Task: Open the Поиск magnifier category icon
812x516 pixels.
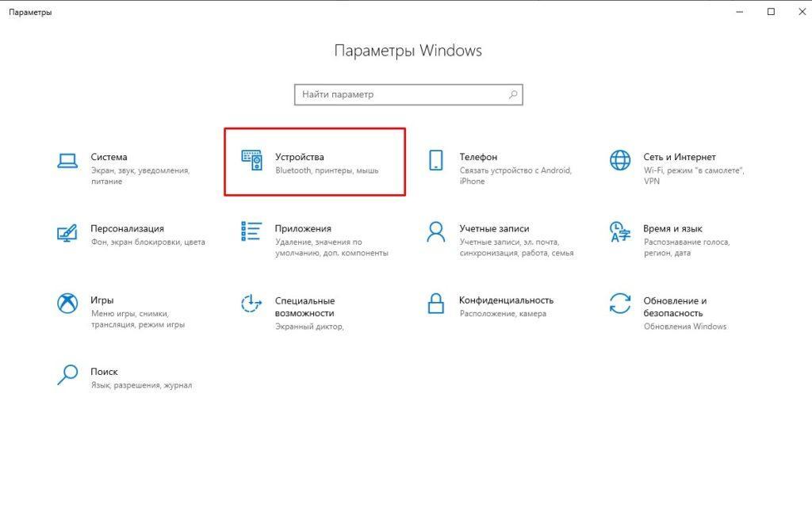Action: point(67,375)
